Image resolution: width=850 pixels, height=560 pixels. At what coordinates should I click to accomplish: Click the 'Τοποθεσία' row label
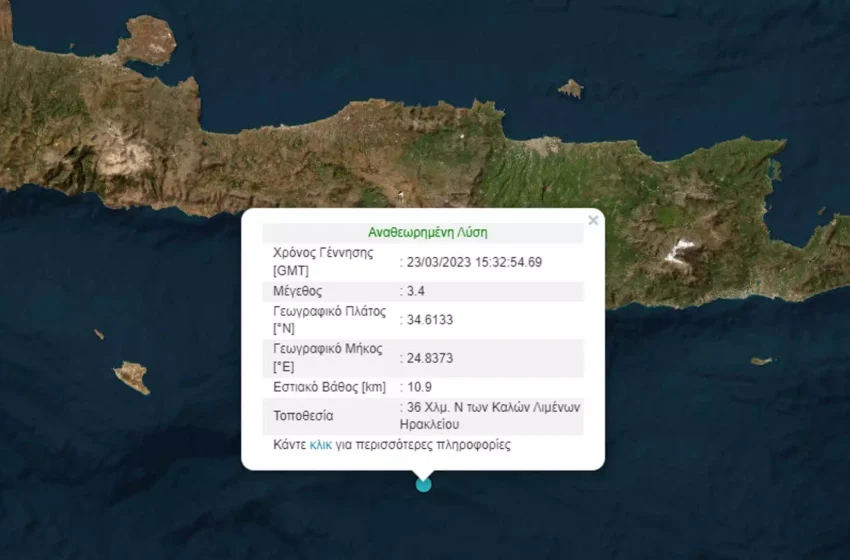pos(303,415)
